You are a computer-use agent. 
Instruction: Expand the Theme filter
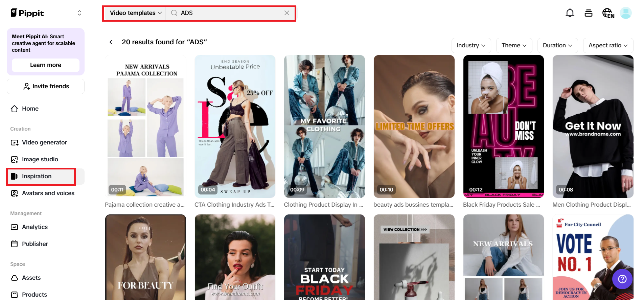(x=514, y=45)
